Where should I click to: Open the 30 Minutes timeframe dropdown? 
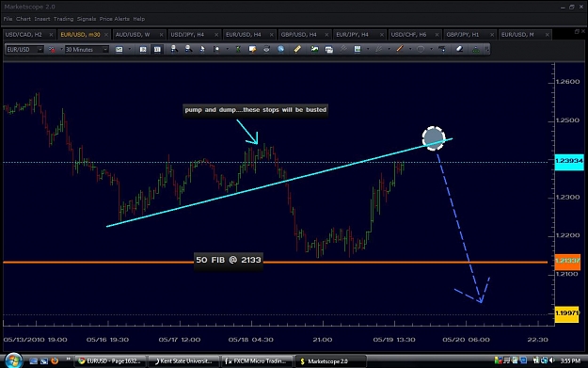[x=105, y=50]
